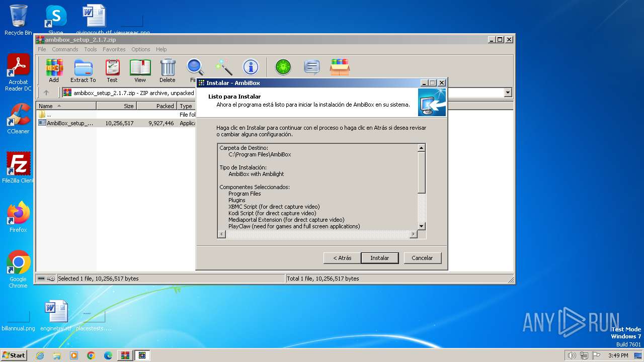Click the Instalar button
644x362 pixels.
tap(380, 258)
